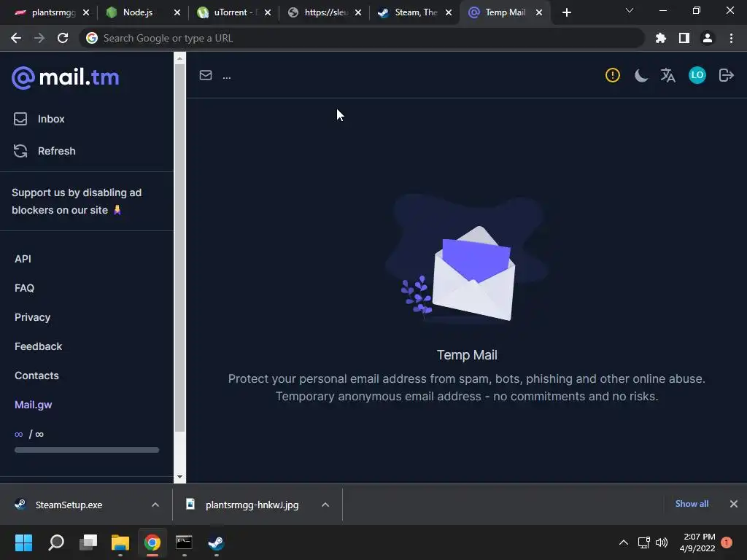Toggle the Chrome side panel
This screenshot has height=560, width=747.
pos(684,38)
